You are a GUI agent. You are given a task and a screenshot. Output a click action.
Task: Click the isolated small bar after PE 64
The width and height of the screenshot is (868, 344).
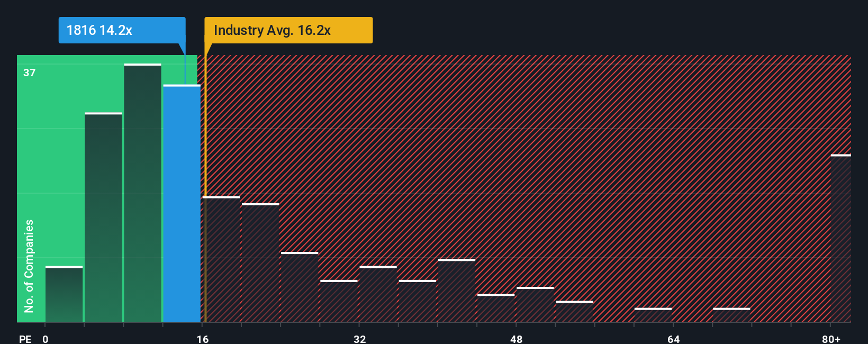pos(731,315)
